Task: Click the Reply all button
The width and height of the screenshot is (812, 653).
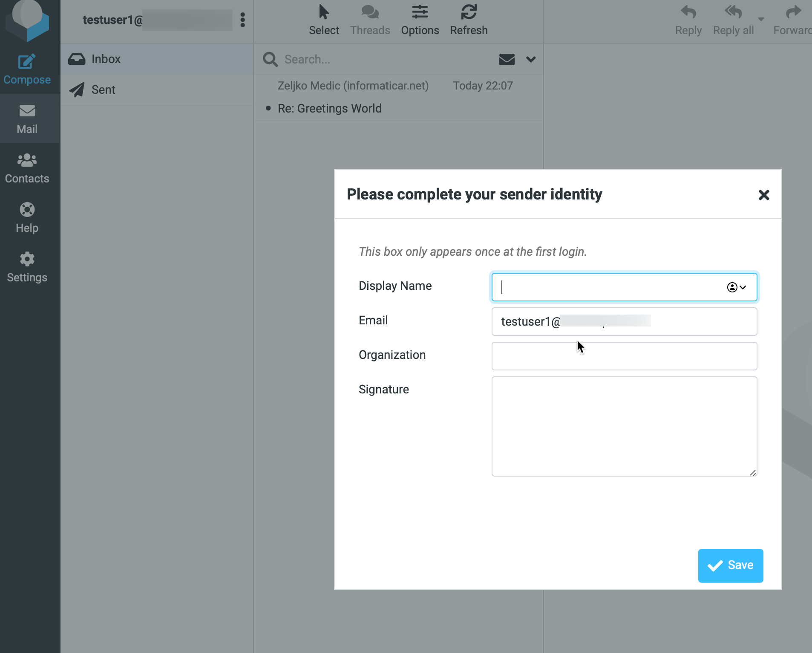Action: [x=733, y=20]
